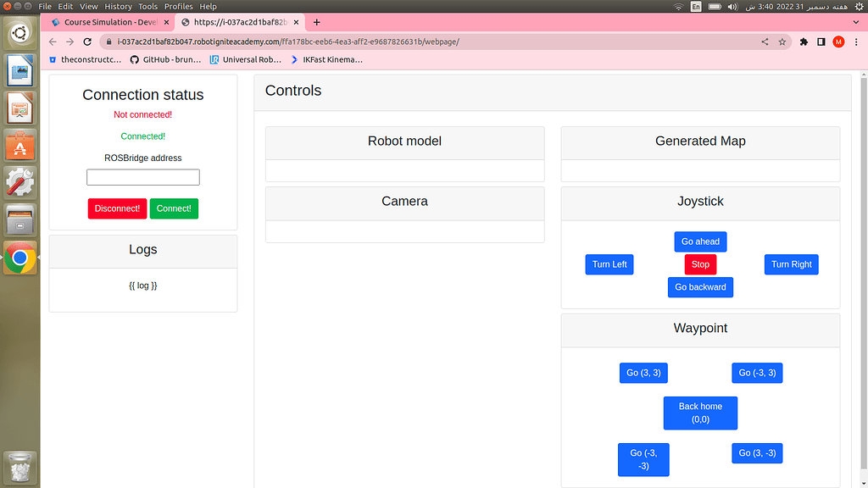
Task: Open IKFast Kinema... bookmark
Action: point(326,60)
